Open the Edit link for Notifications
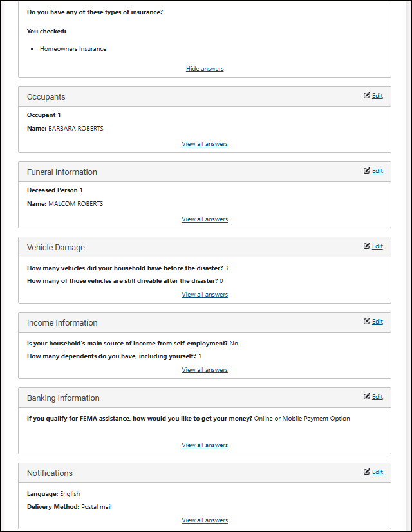This screenshot has width=412, height=532. point(377,472)
